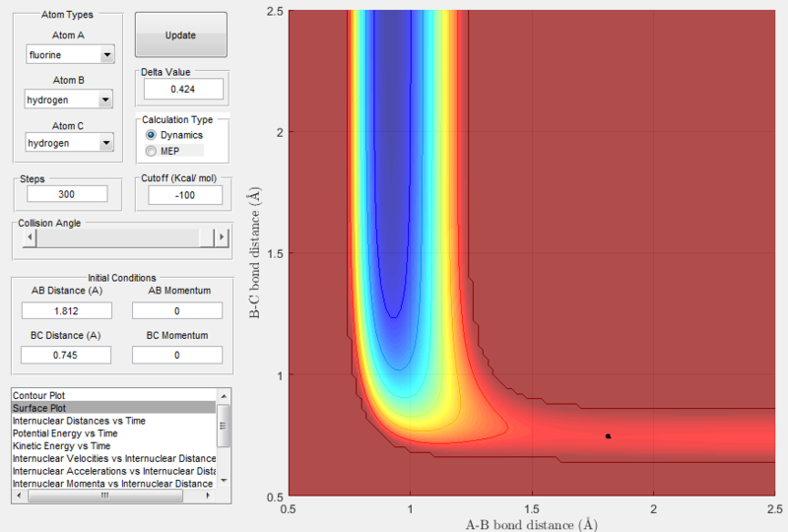This screenshot has width=788, height=532.
Task: Open the Atom A fluorine dropdown
Action: pyautogui.click(x=70, y=54)
